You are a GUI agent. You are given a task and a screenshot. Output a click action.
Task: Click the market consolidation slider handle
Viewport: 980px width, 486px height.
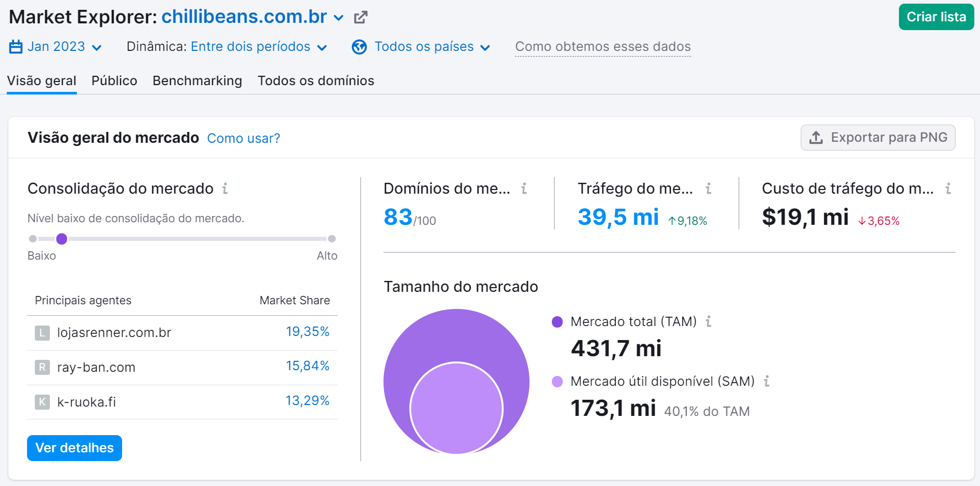tap(62, 239)
